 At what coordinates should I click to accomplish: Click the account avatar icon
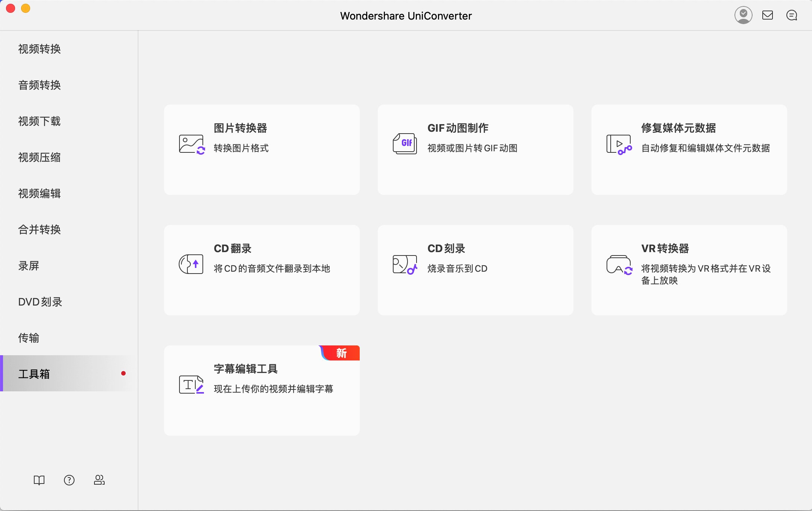[744, 15]
